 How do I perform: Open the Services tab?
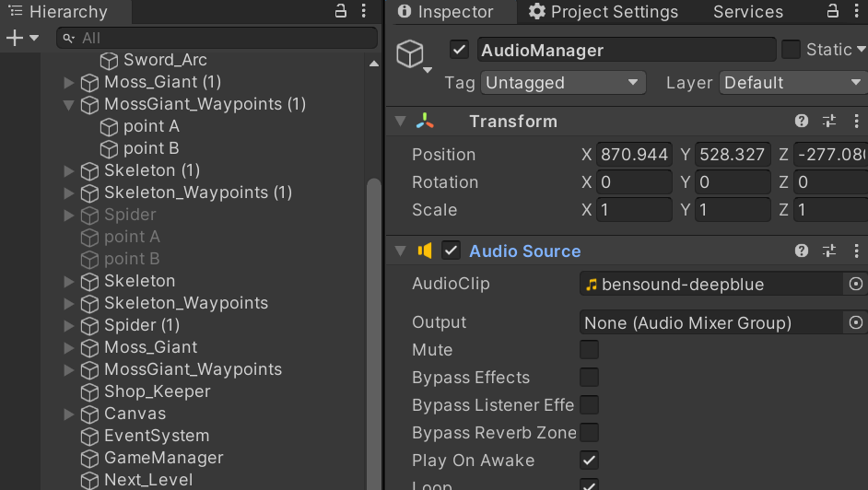747,12
